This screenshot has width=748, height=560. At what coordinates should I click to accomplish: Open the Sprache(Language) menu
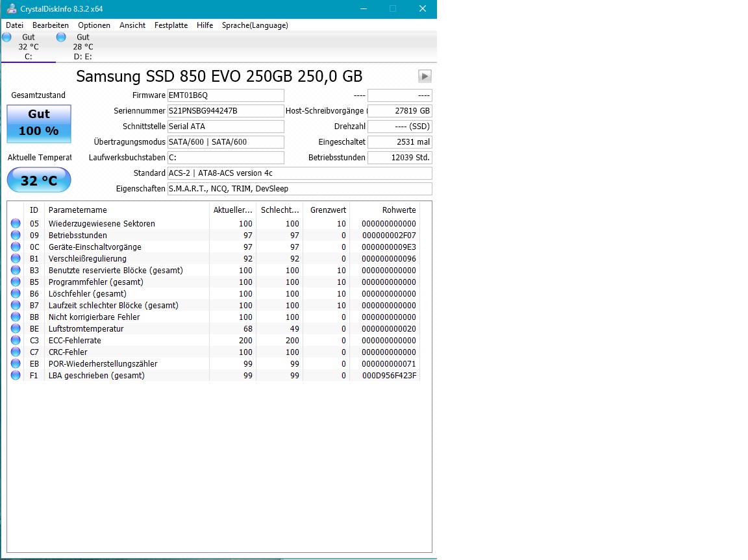255,25
